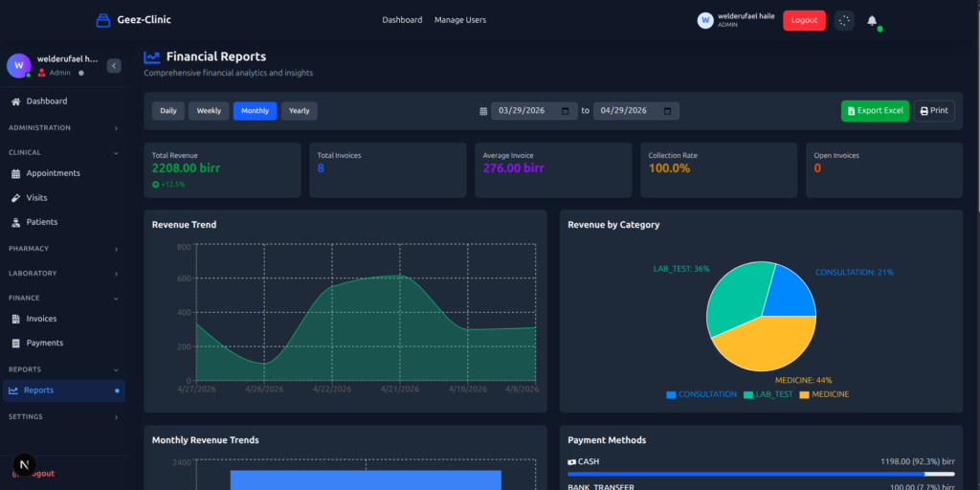Screen dimensions: 980x490
Task: Click the CASH payment method icon
Action: 571,462
